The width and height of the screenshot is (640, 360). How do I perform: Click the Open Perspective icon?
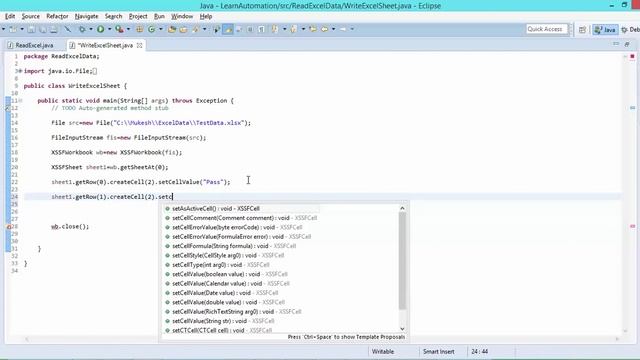[x=582, y=29]
